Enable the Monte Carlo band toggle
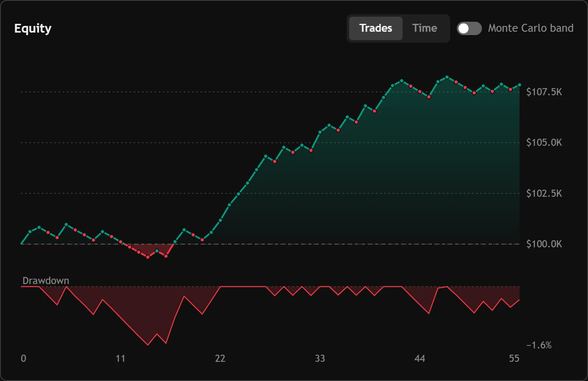This screenshot has width=588, height=381. 469,28
